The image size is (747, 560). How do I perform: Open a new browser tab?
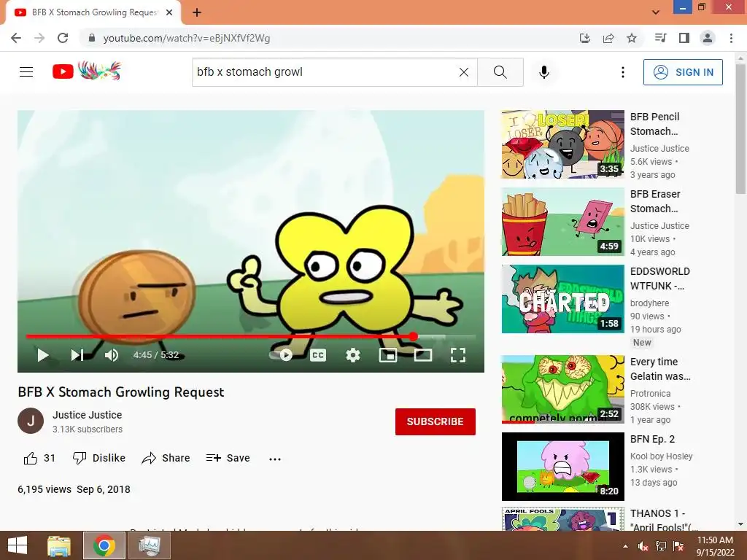point(197,12)
